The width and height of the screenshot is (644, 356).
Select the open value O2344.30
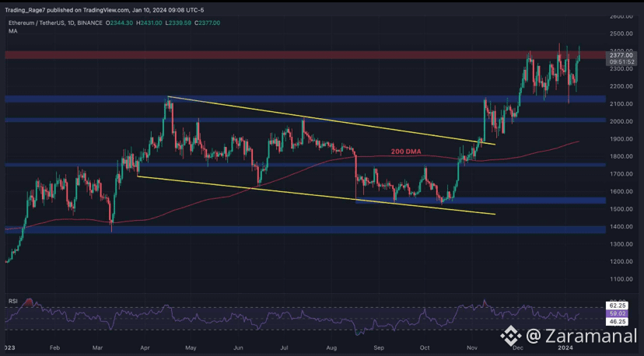(119, 23)
